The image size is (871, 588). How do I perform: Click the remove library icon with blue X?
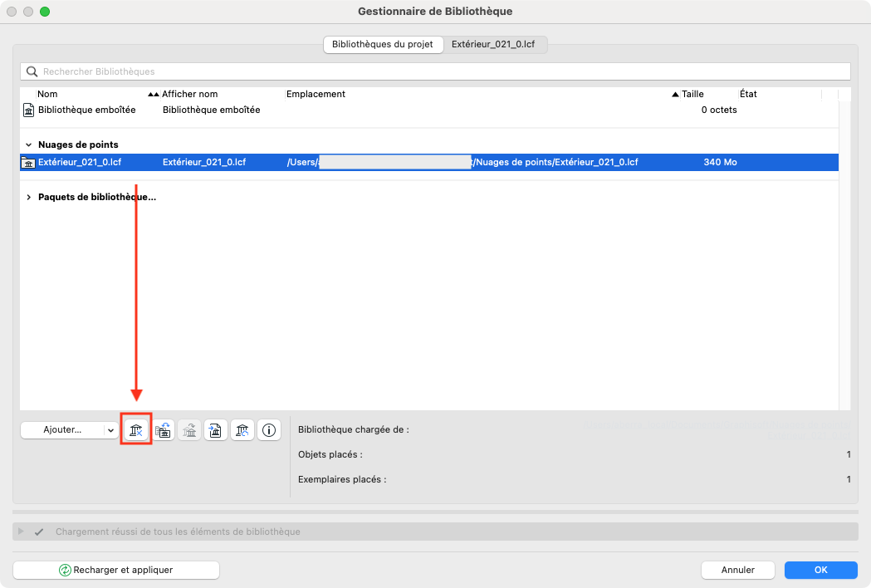coord(136,430)
